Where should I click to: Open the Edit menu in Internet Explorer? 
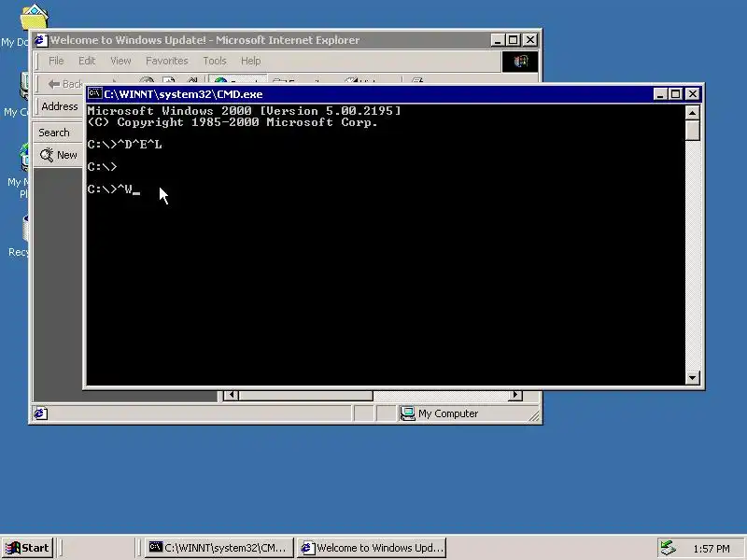point(87,61)
